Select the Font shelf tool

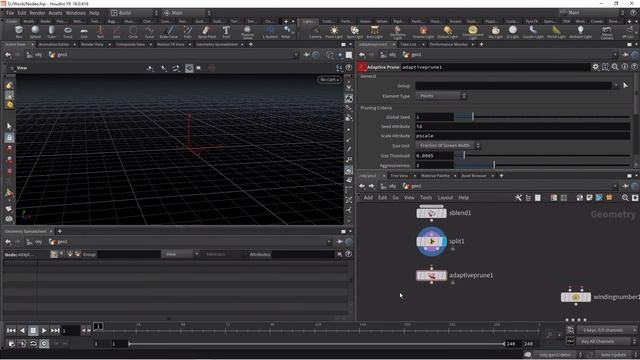pyautogui.click(x=226, y=31)
